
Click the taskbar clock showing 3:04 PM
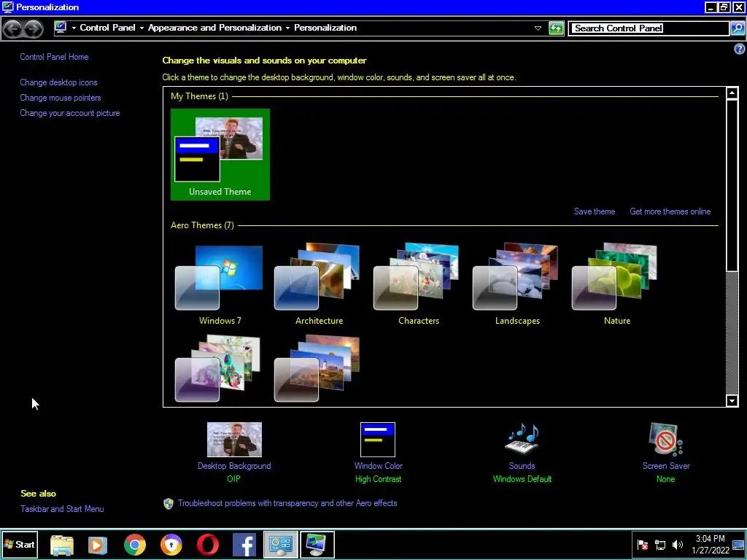[x=711, y=544]
